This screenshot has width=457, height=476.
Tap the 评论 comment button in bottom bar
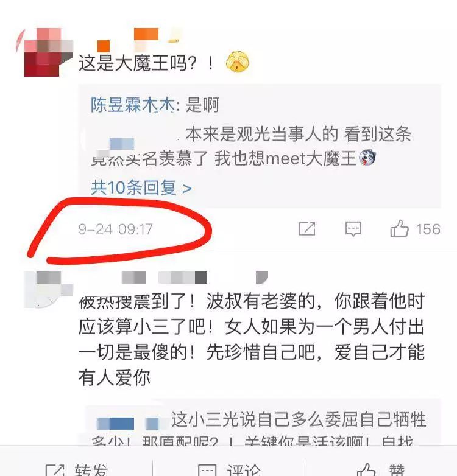(244, 470)
